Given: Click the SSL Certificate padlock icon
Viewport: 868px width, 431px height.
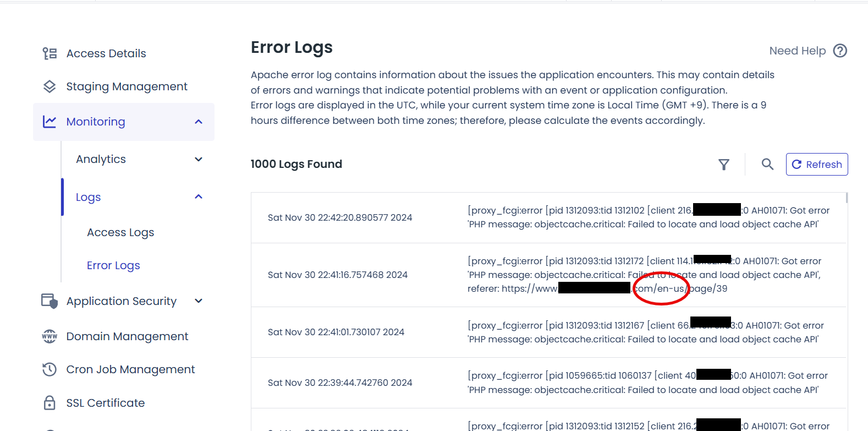Looking at the screenshot, I should pos(50,403).
